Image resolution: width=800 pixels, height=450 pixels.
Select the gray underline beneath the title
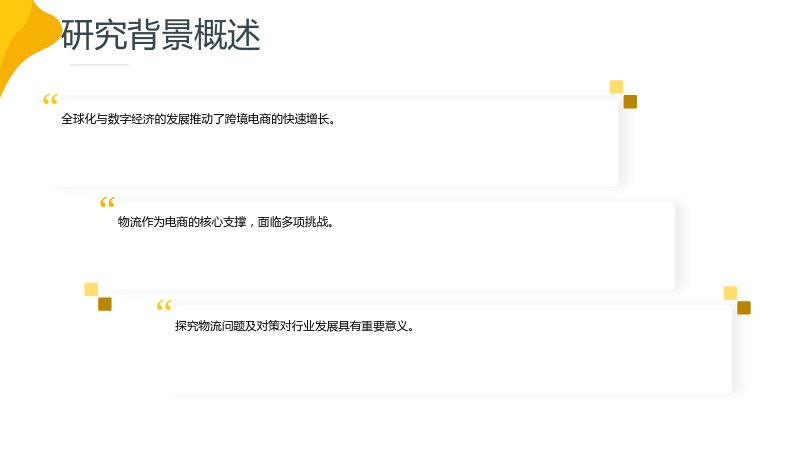[99, 65]
